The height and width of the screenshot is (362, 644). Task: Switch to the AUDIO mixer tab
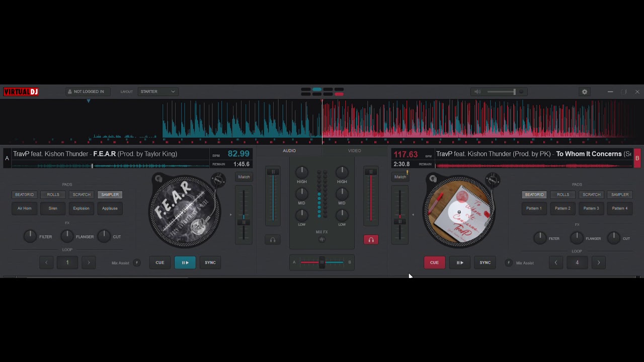[x=289, y=151]
